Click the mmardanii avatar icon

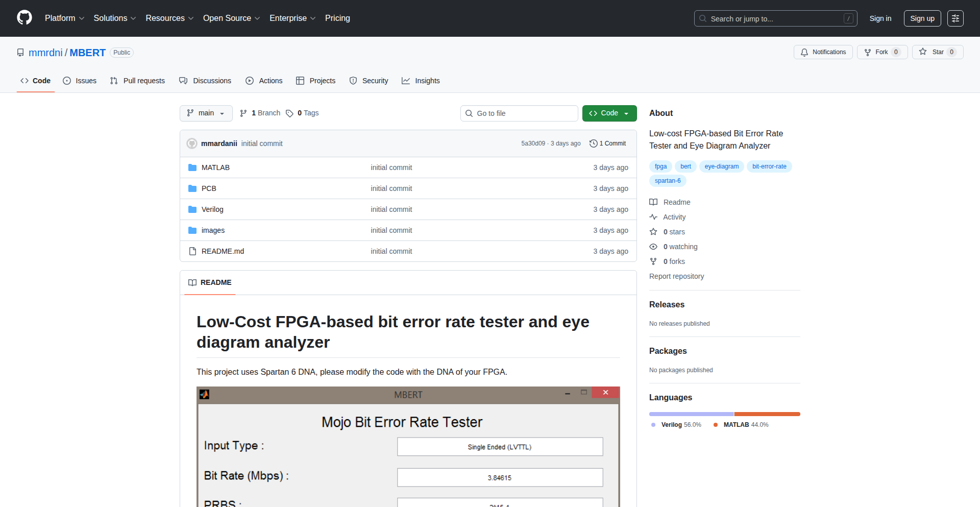(x=192, y=143)
